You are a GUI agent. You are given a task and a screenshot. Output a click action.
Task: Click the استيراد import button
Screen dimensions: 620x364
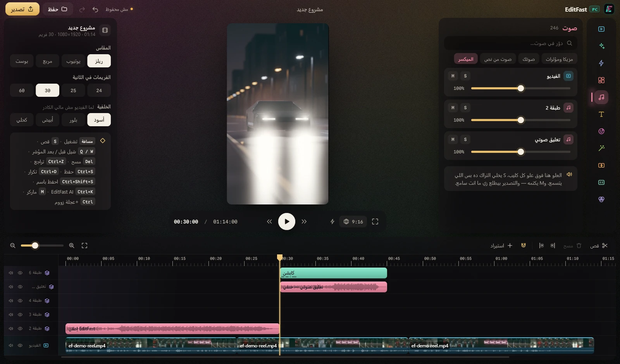pyautogui.click(x=501, y=246)
